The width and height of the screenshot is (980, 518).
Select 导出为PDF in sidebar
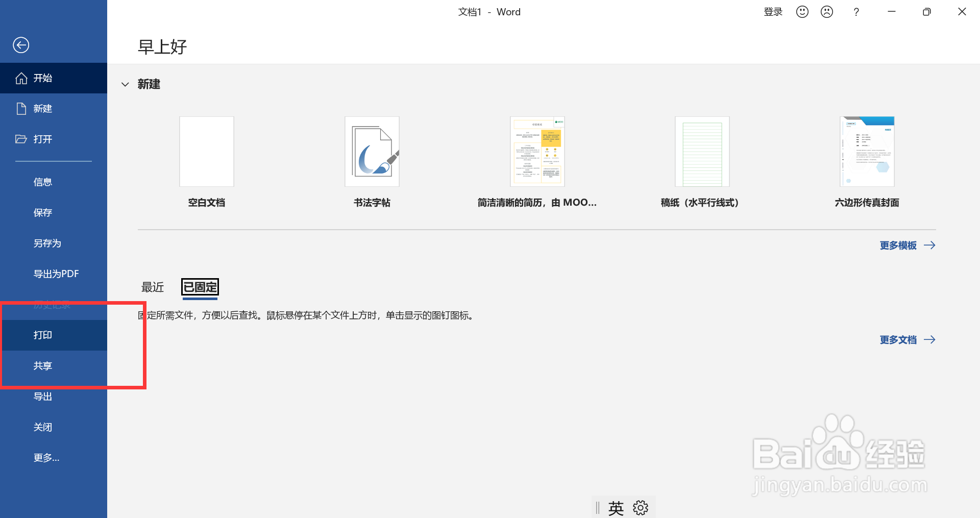54,274
